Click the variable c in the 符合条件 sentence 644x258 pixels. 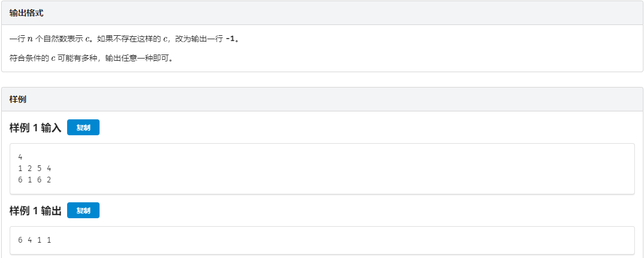pos(53,58)
